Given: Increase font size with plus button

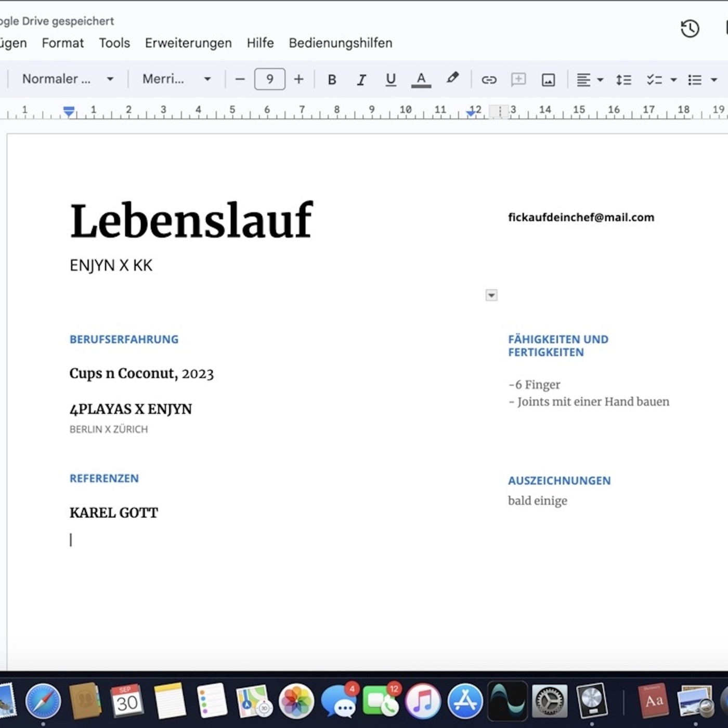Looking at the screenshot, I should [298, 79].
